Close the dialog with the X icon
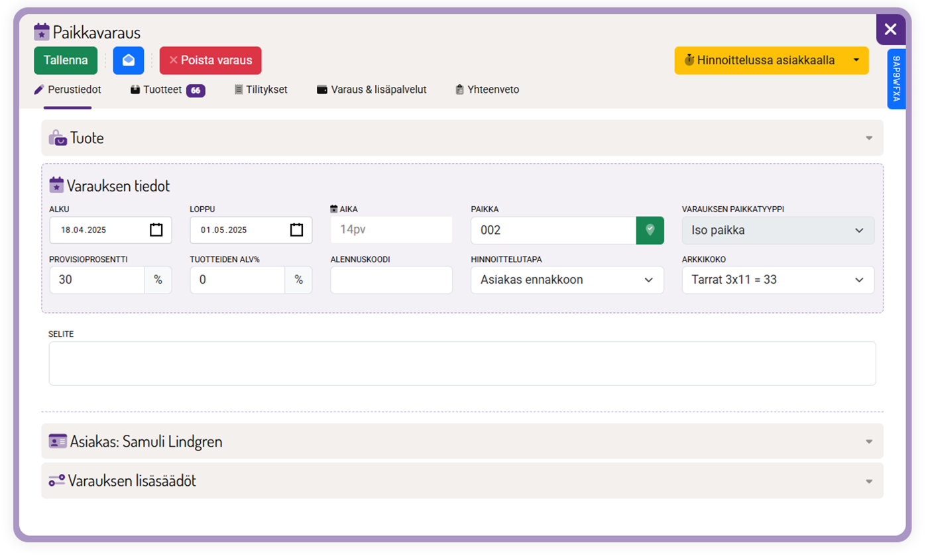 pos(890,29)
